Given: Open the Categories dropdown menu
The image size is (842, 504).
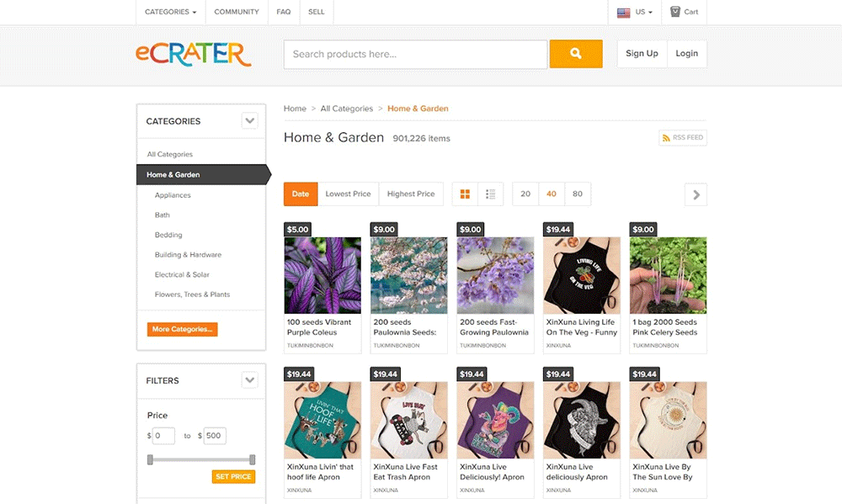Looking at the screenshot, I should [170, 12].
